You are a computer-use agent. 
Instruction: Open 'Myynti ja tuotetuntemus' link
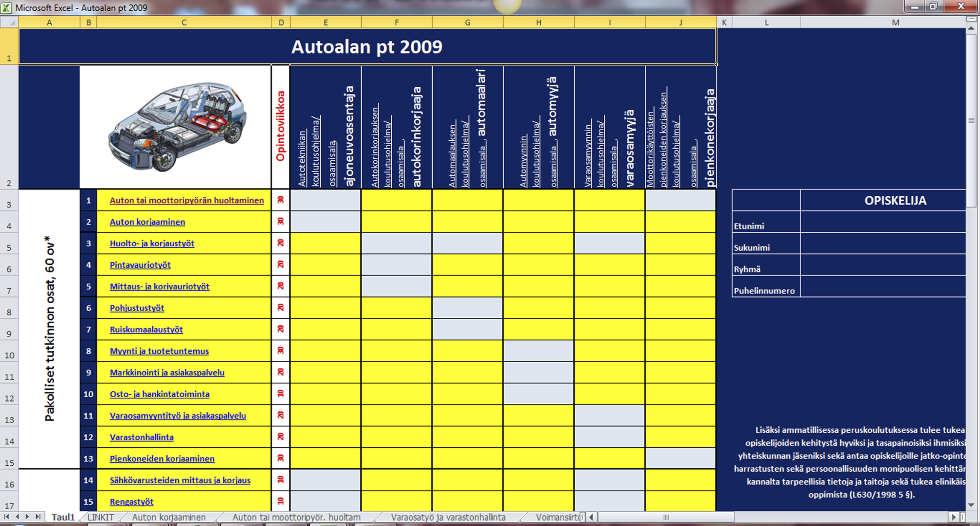(159, 351)
